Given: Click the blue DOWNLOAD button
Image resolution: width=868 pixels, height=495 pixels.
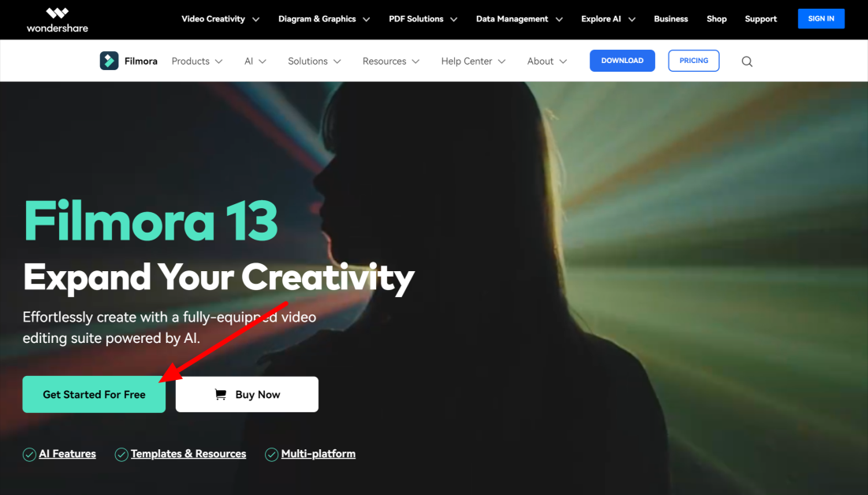Looking at the screenshot, I should (x=622, y=61).
